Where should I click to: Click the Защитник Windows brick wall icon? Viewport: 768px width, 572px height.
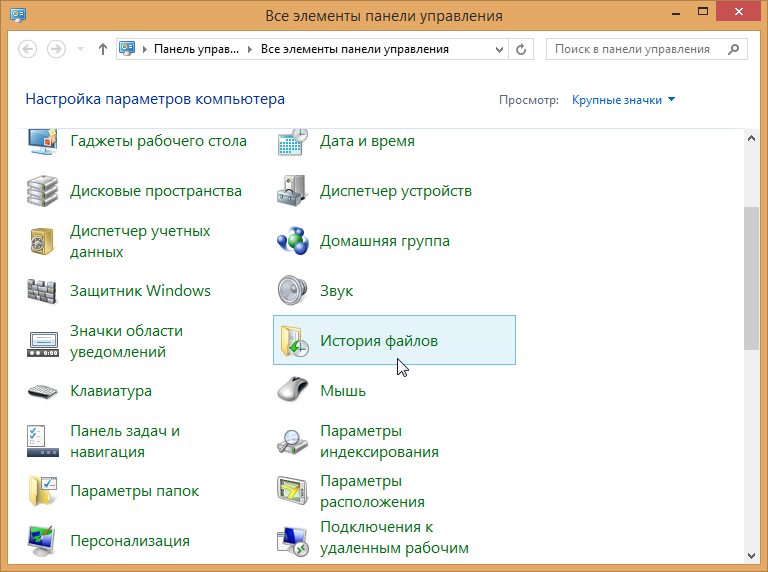pyautogui.click(x=43, y=291)
